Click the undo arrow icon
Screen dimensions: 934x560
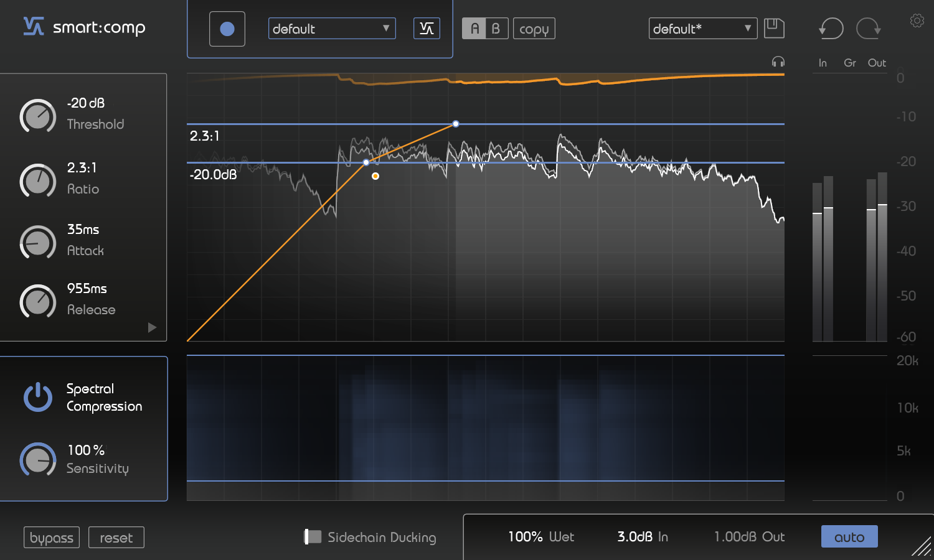(831, 29)
